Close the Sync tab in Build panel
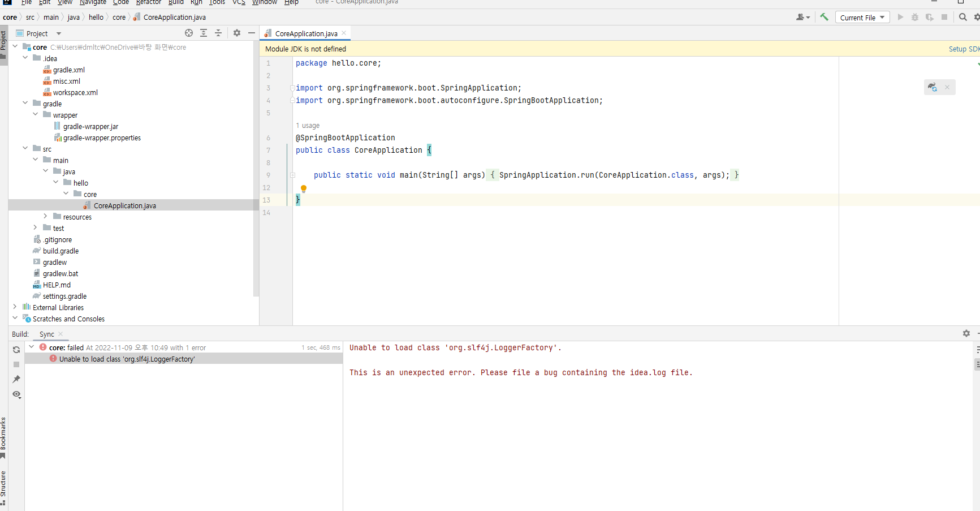This screenshot has height=511, width=980. click(x=61, y=334)
